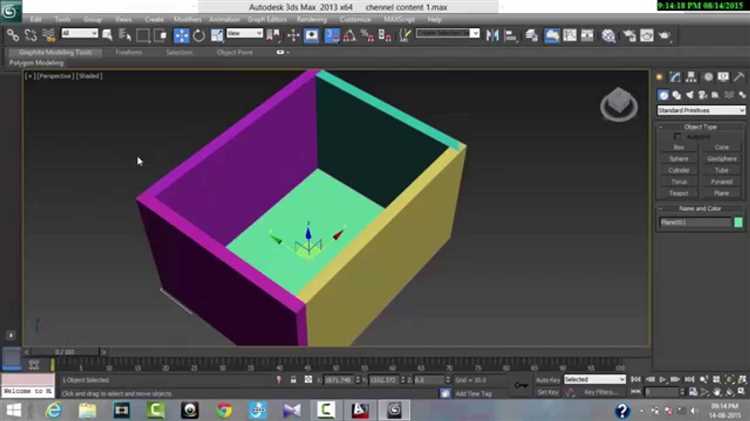Open the Rendering menu
750x421 pixels.
pyautogui.click(x=311, y=19)
